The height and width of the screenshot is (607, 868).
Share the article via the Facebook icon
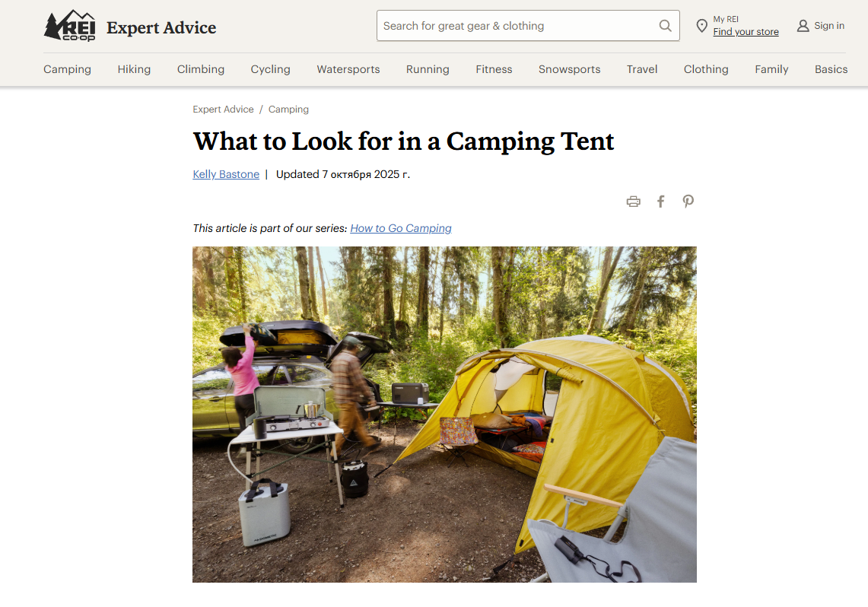[x=660, y=201]
